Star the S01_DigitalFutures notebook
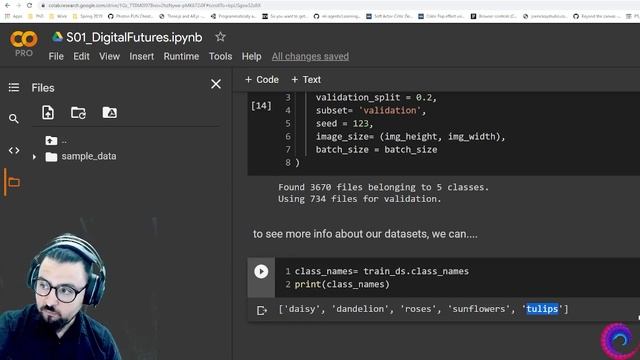Viewport: 640px width, 360px height. pyautogui.click(x=220, y=37)
